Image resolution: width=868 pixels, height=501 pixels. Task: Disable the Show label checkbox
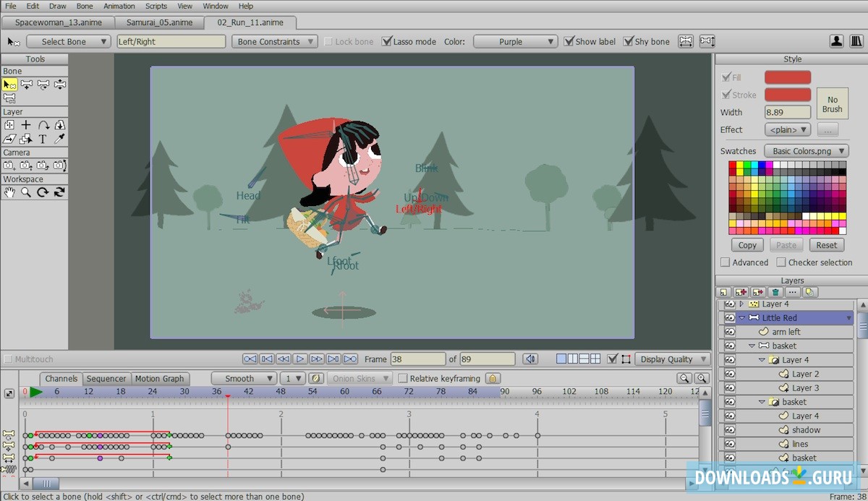(568, 41)
